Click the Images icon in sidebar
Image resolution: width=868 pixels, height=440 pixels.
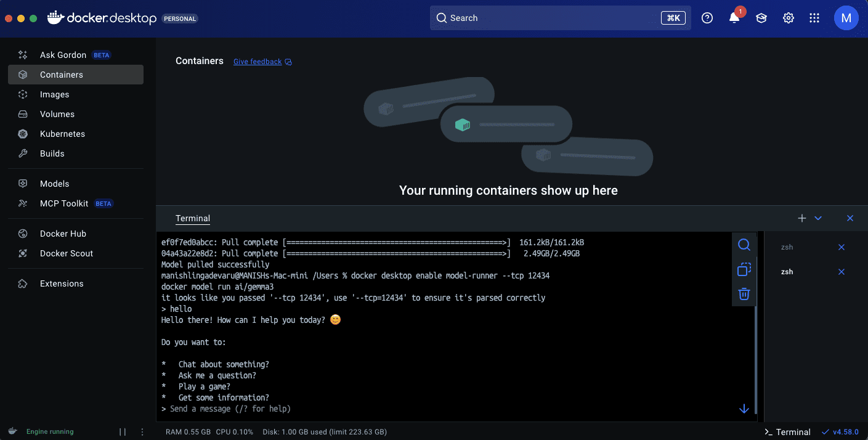(x=23, y=94)
